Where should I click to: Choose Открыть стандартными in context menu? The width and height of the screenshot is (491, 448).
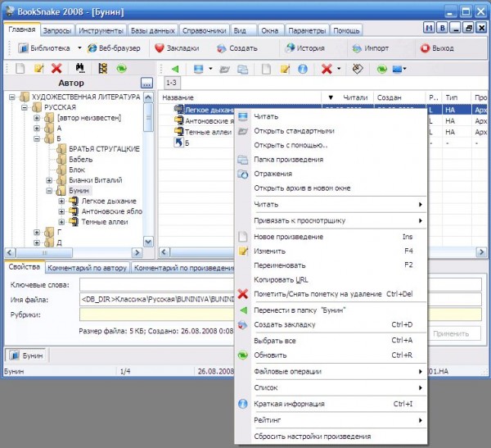(x=331, y=131)
